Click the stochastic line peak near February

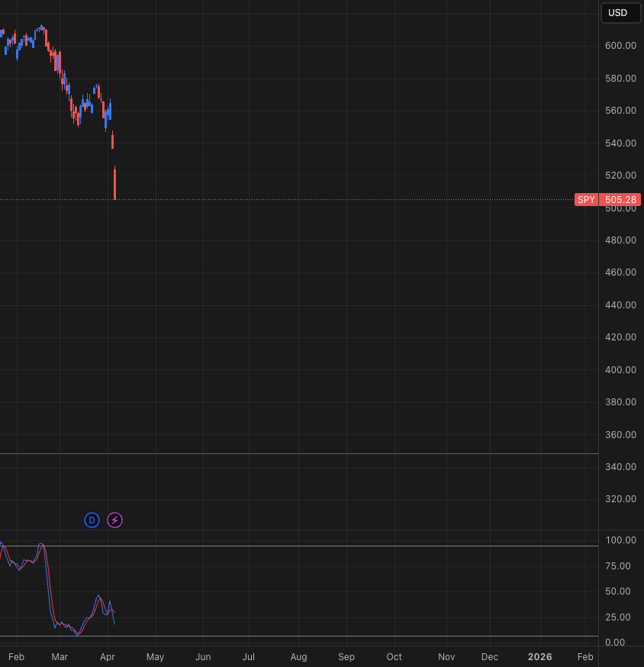pyautogui.click(x=41, y=544)
